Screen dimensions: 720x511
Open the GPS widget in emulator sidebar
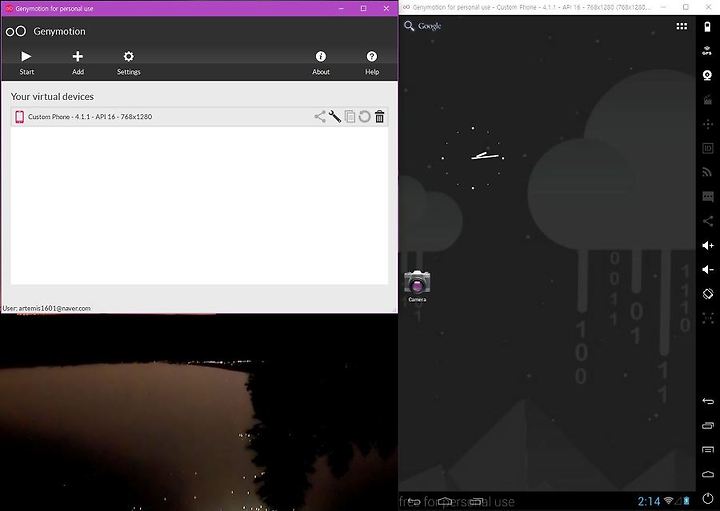708,51
